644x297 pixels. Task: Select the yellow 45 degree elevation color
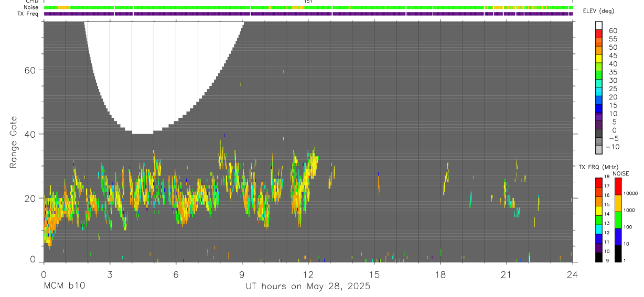(599, 59)
